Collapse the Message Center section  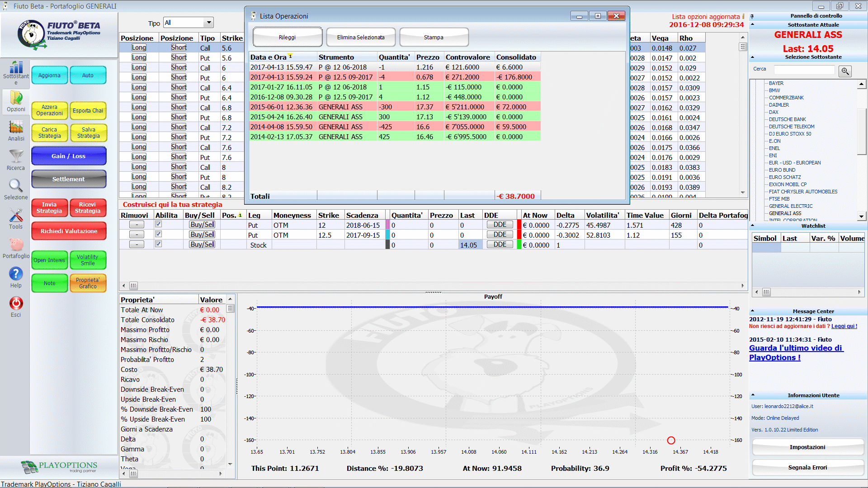[753, 310]
